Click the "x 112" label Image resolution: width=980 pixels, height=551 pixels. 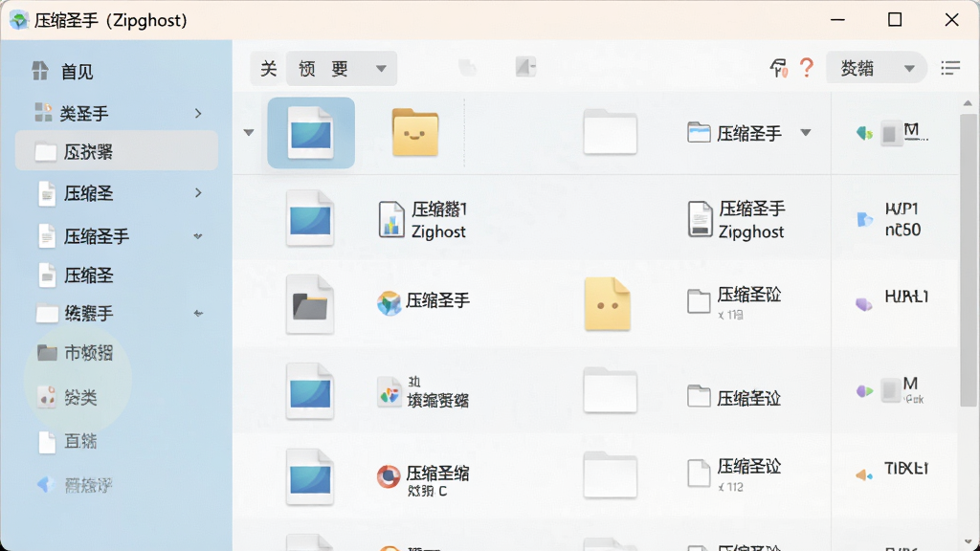[730, 487]
